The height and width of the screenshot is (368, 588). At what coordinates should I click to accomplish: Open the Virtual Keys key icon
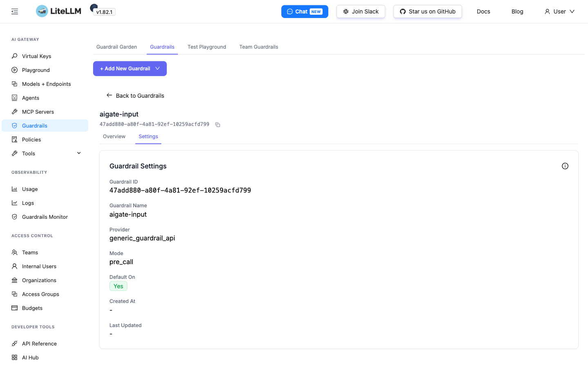[15, 56]
